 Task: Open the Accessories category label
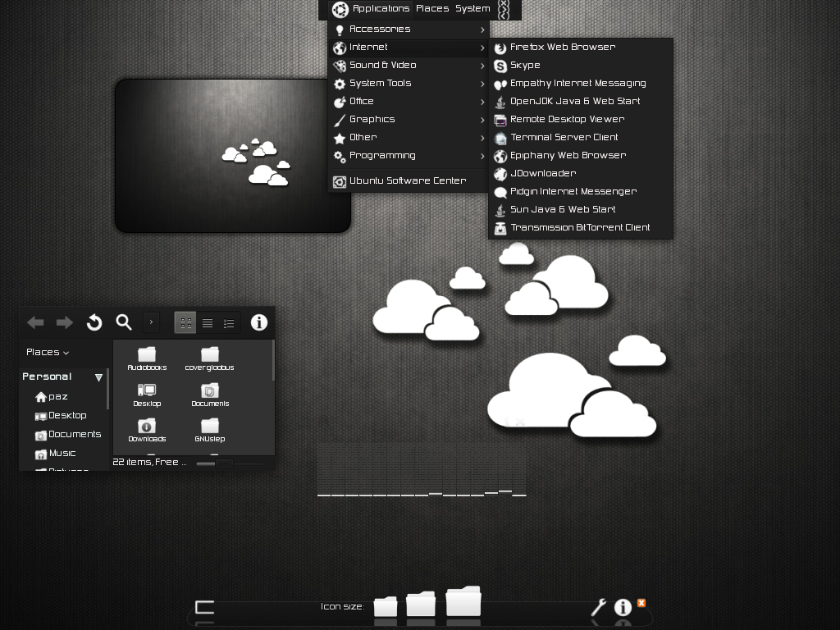point(380,29)
